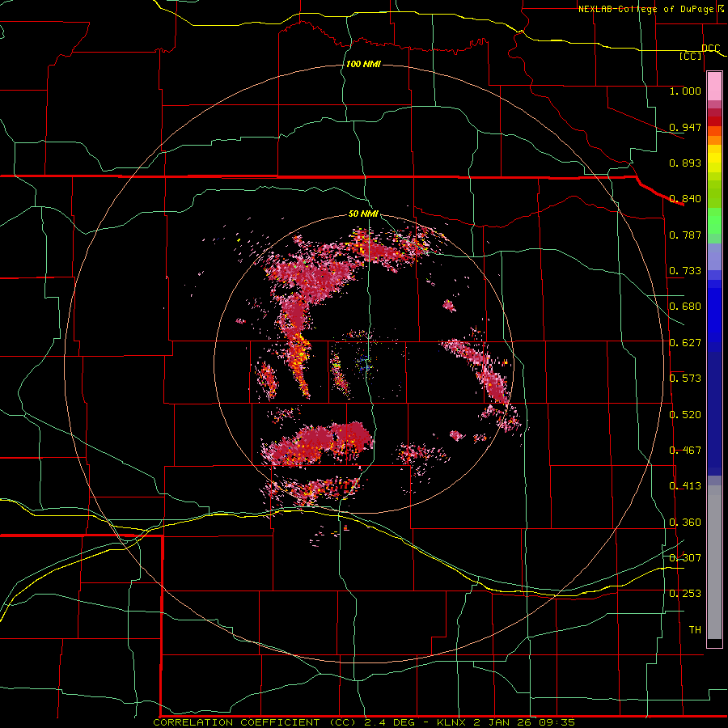Select the 0.307 legend value
Viewport: 728px width, 728px height.
point(685,558)
